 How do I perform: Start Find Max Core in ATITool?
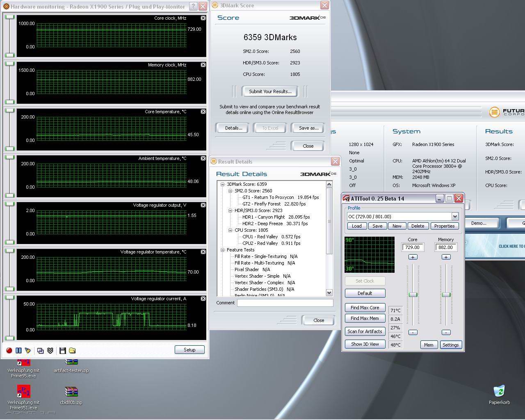coord(365,308)
